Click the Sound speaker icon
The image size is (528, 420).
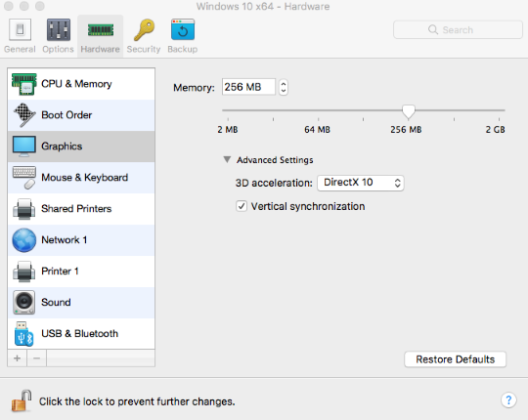pyautogui.click(x=23, y=303)
